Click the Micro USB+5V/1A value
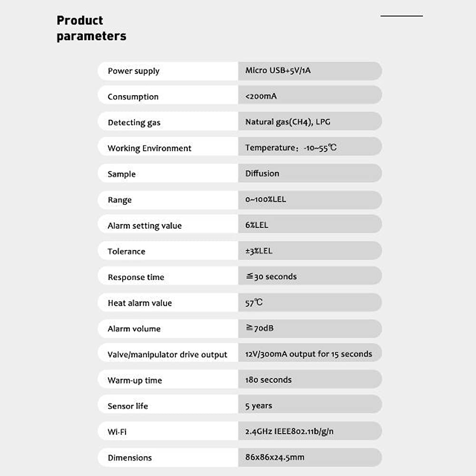 click(278, 70)
